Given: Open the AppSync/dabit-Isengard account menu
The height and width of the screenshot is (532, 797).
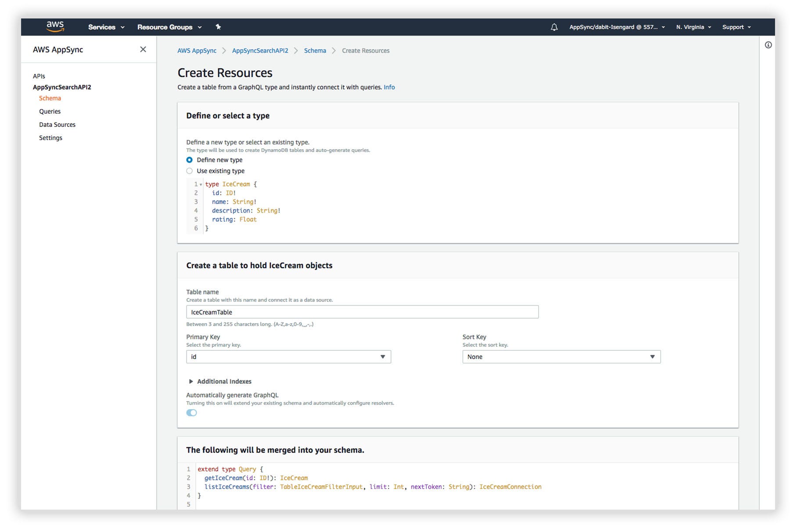Looking at the screenshot, I should (x=617, y=27).
